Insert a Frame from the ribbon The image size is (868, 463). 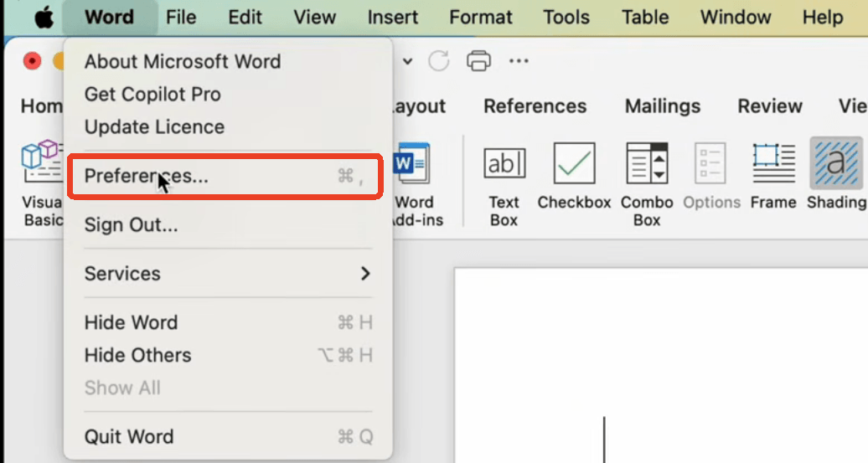773,177
